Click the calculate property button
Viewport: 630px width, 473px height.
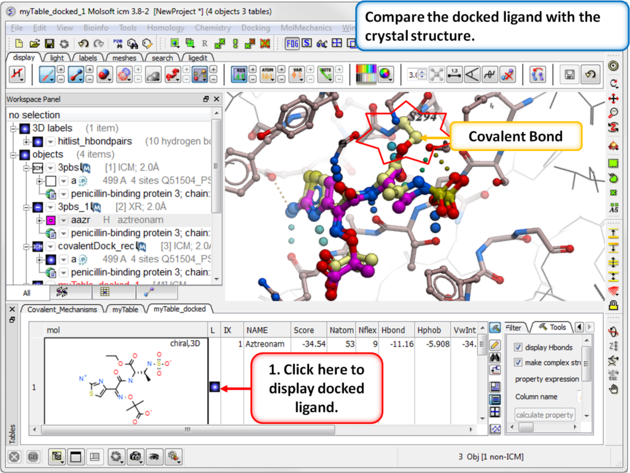click(x=545, y=415)
